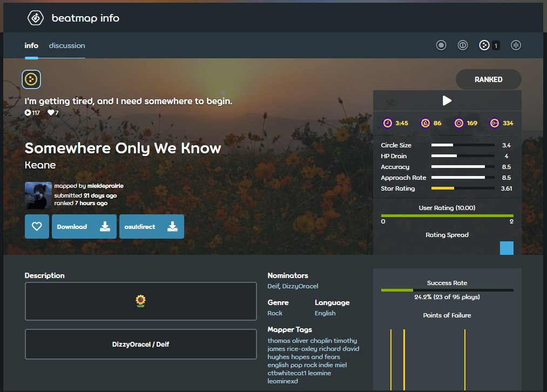The height and width of the screenshot is (392, 547).
Task: Open the Keane artist link
Action: point(40,165)
